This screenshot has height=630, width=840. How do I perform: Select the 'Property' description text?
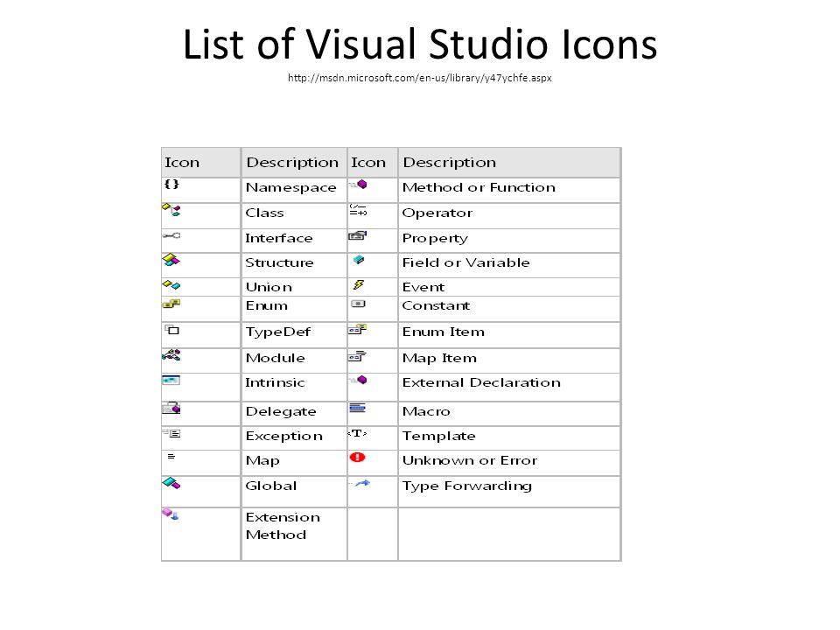(435, 238)
